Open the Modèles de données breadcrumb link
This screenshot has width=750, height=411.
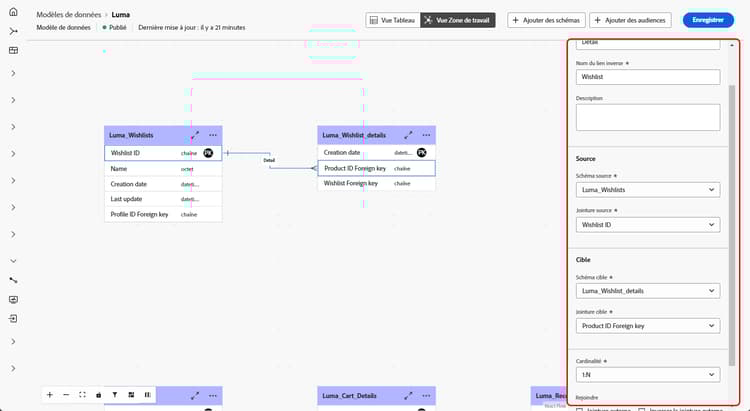point(69,14)
